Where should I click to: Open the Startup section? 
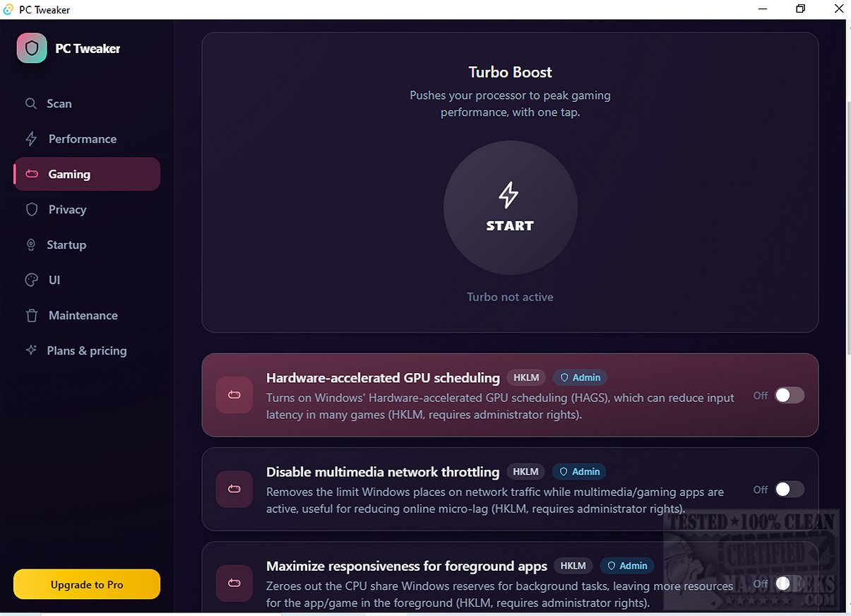(x=87, y=245)
